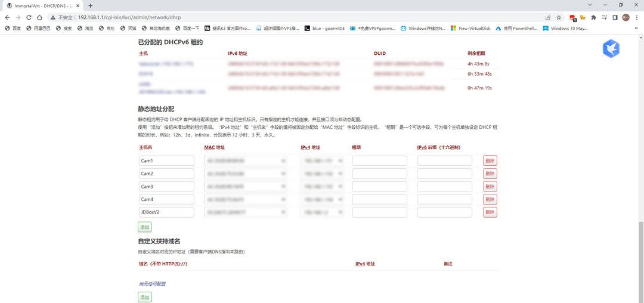This screenshot has height=303, width=644.
Task: Edit the Cam1 hostname field
Action: 166,160
